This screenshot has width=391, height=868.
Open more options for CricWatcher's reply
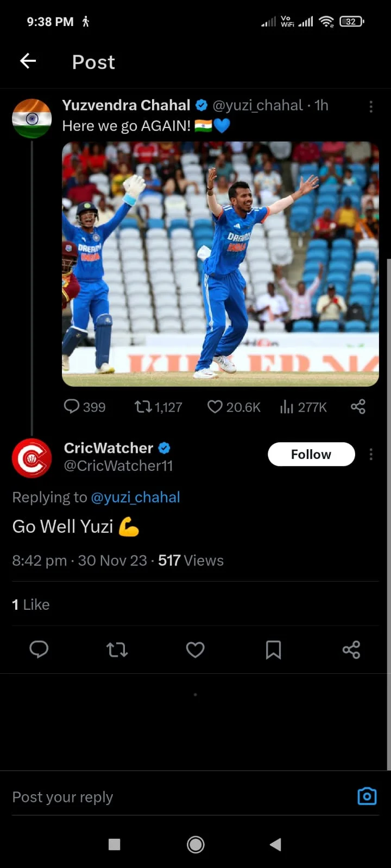point(371,455)
